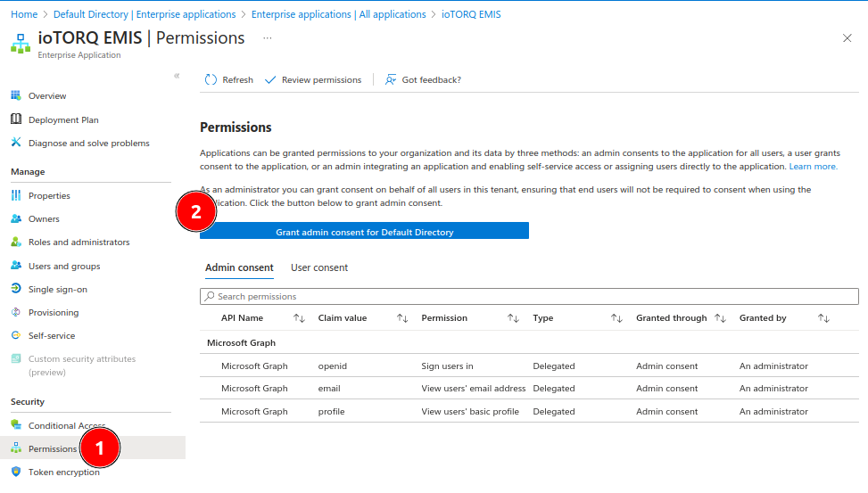Switch to the User consent tab
The image size is (868, 493).
[x=319, y=267]
